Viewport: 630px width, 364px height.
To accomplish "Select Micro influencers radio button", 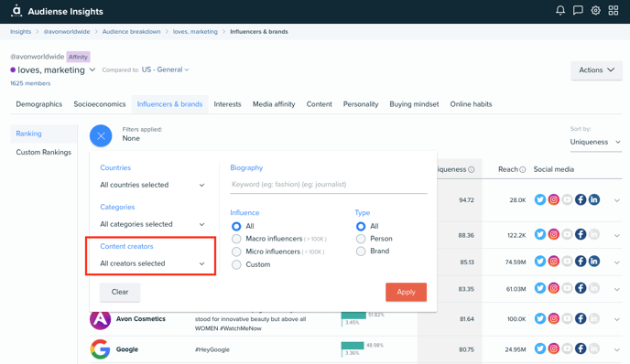I will (x=236, y=252).
